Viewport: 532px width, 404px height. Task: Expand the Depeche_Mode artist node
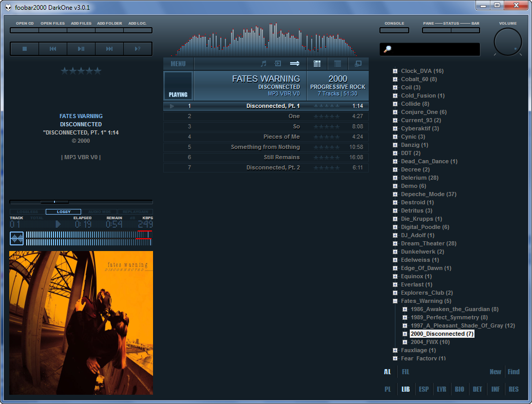pyautogui.click(x=395, y=194)
